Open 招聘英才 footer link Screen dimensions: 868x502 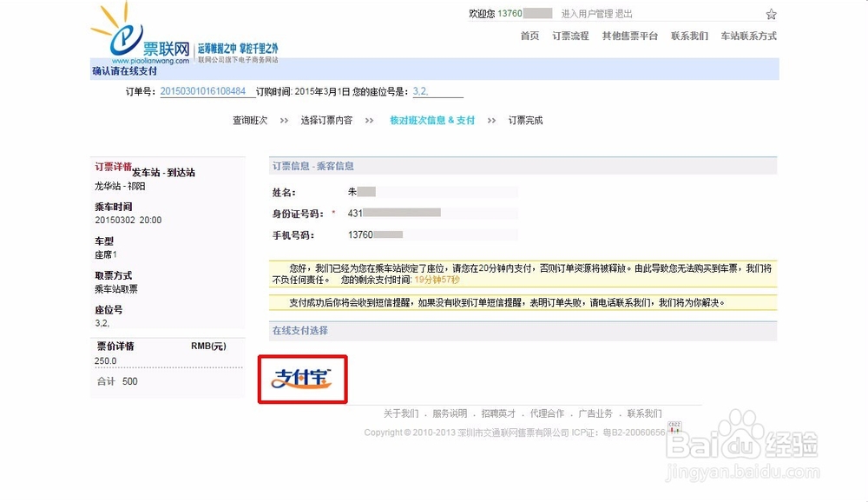(x=498, y=414)
